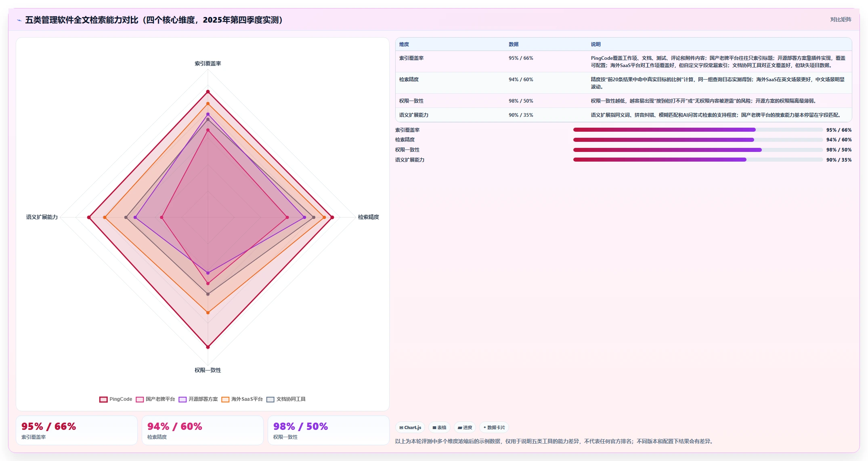Viewport: 868px width, 461px height.
Task: Click radar axis label 索引覆盖率
Action: (208, 63)
